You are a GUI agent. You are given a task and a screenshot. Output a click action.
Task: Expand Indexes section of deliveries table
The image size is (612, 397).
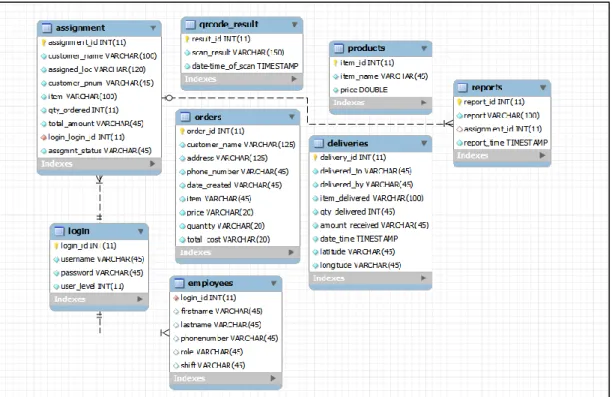point(424,278)
